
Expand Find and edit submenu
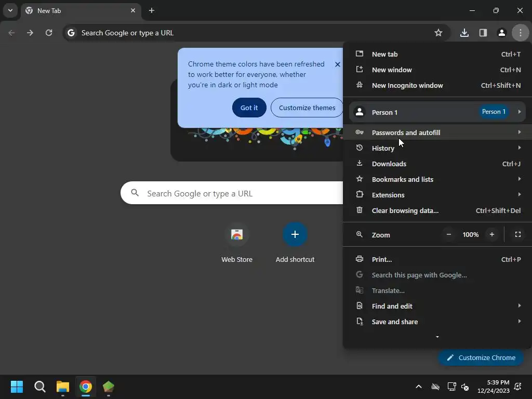tap(437, 307)
